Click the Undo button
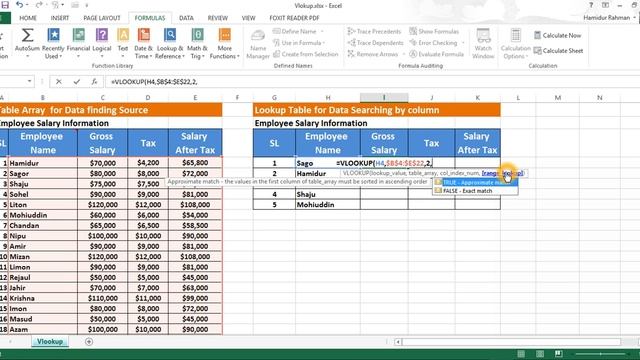The width and height of the screenshot is (640, 360). 19,5
